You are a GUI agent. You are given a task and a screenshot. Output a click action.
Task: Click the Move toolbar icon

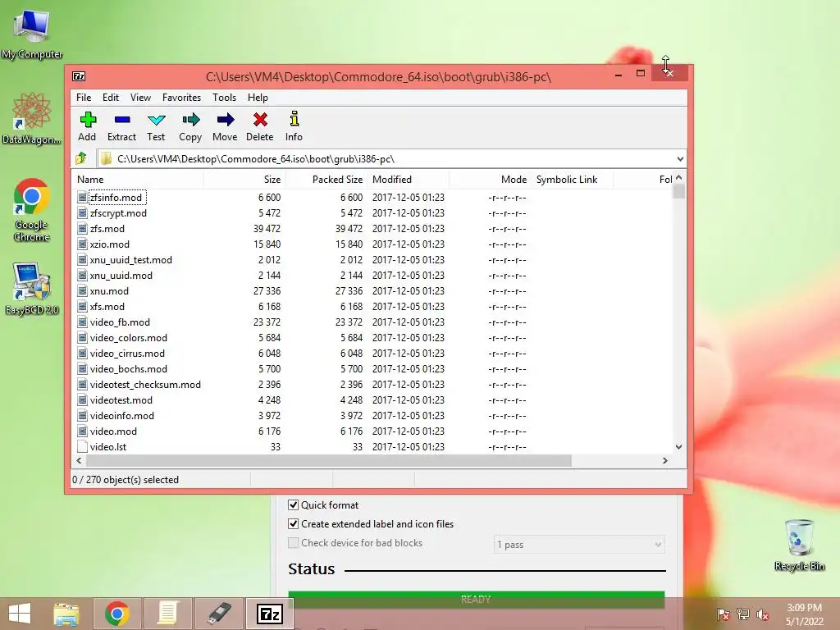click(225, 120)
